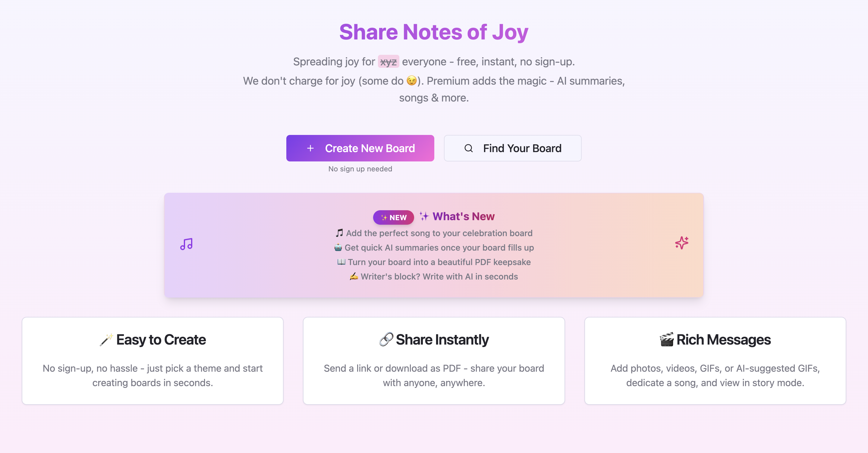Click the No sign up needed label
The height and width of the screenshot is (453, 868).
[x=360, y=168]
